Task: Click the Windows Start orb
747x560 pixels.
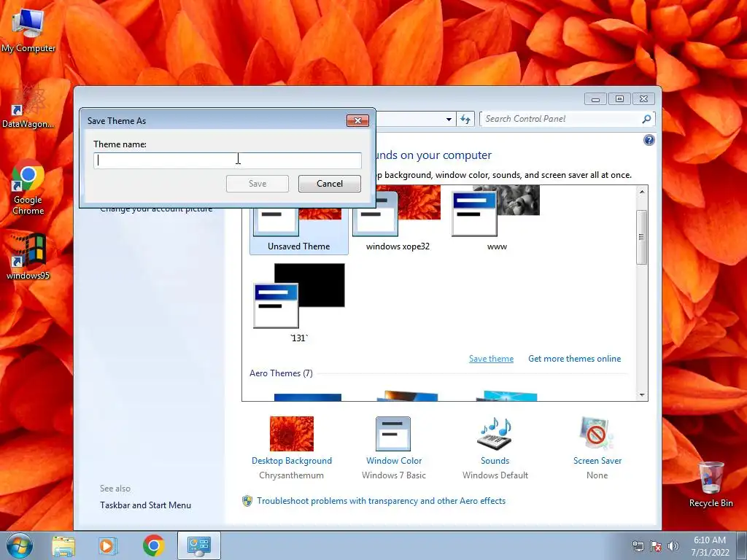Action: [20, 545]
